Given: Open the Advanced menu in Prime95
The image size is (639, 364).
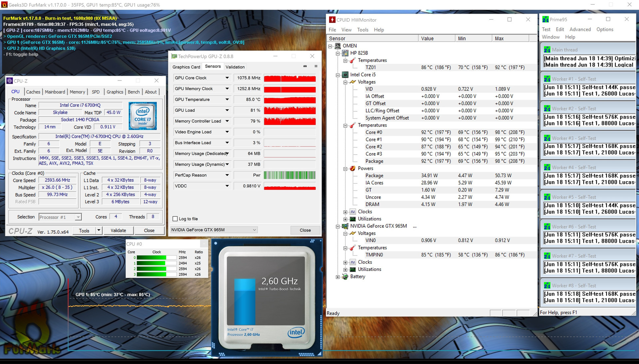Looking at the screenshot, I should point(580,29).
